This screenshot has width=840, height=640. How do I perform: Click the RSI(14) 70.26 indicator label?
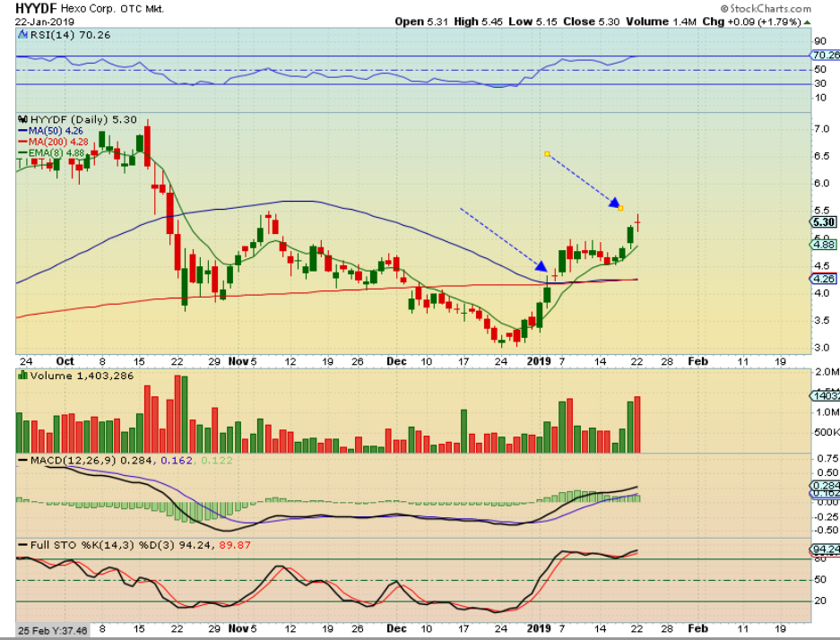(70, 35)
